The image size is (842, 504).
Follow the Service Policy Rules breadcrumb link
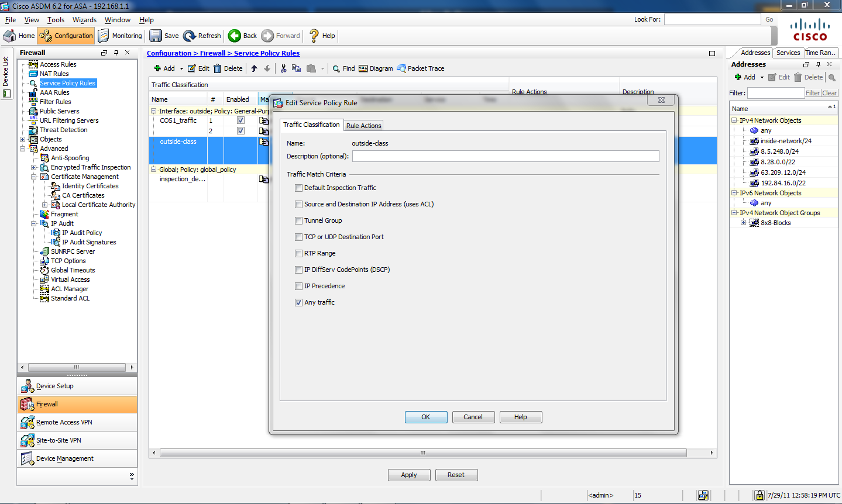tap(267, 53)
